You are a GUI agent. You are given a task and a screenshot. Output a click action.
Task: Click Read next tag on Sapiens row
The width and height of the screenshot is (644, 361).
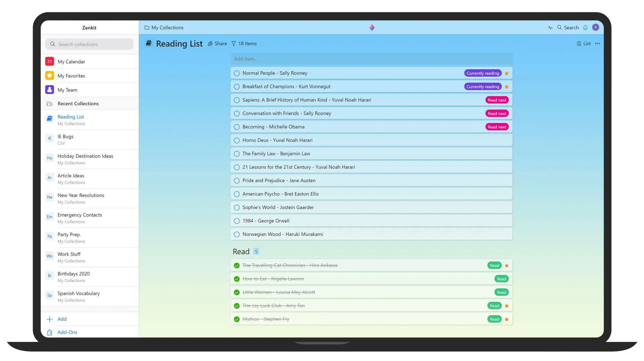[497, 100]
